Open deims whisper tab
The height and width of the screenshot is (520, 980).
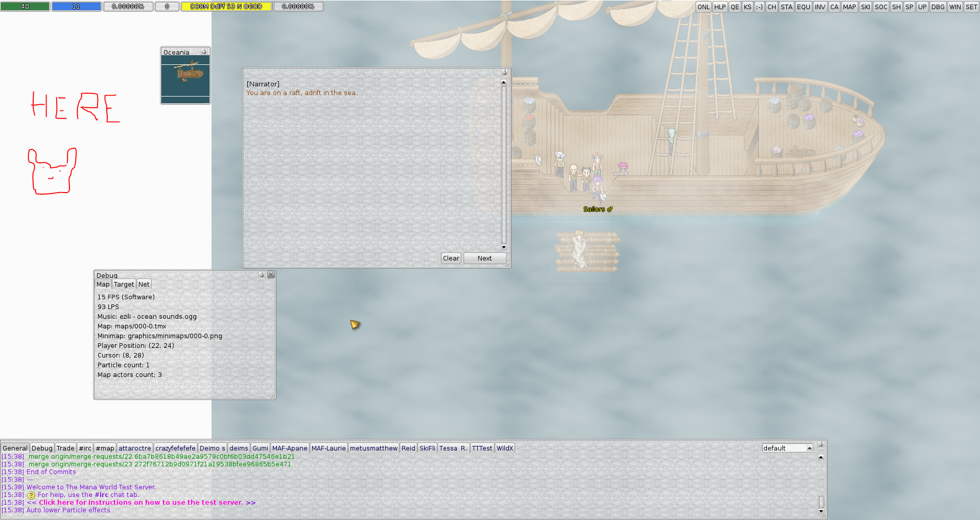pyautogui.click(x=239, y=448)
